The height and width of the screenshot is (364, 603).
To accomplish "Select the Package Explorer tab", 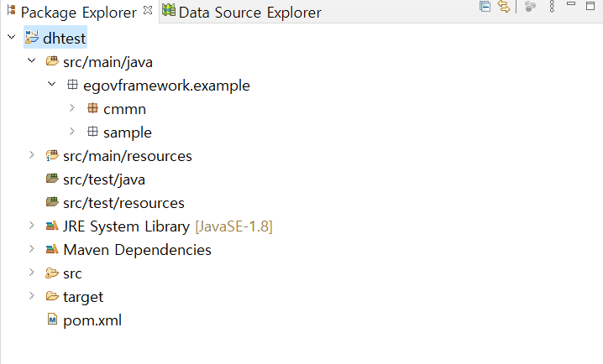I will pos(78,13).
